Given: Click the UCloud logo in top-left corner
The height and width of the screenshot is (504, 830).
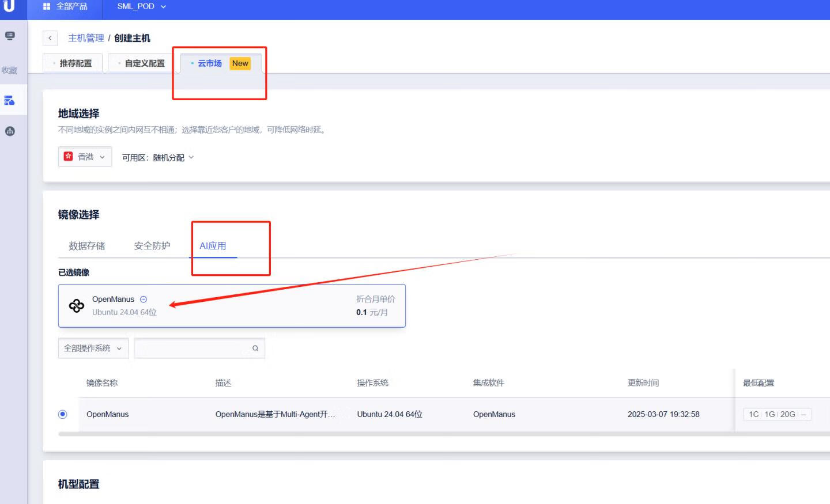Looking at the screenshot, I should pos(9,6).
